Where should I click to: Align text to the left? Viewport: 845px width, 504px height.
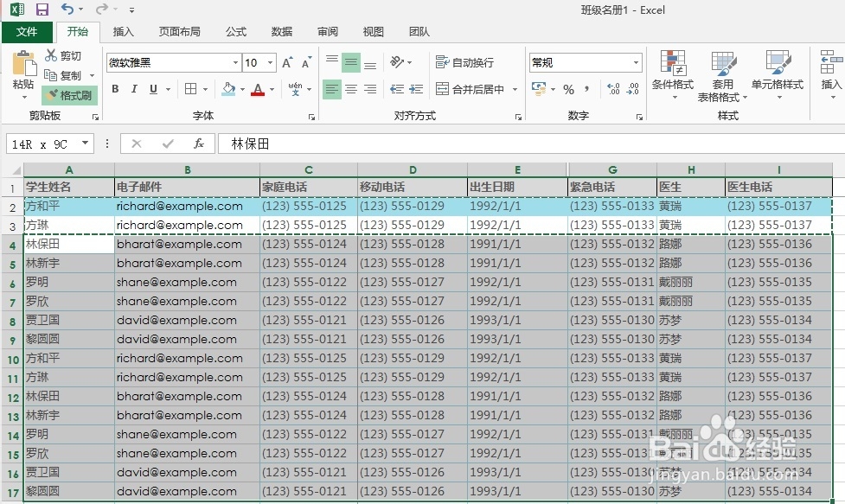click(332, 89)
